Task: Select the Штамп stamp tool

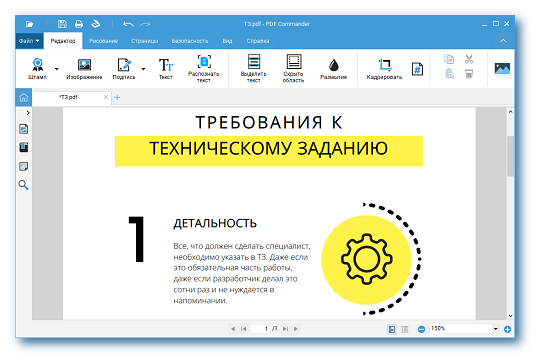Action: tap(37, 69)
